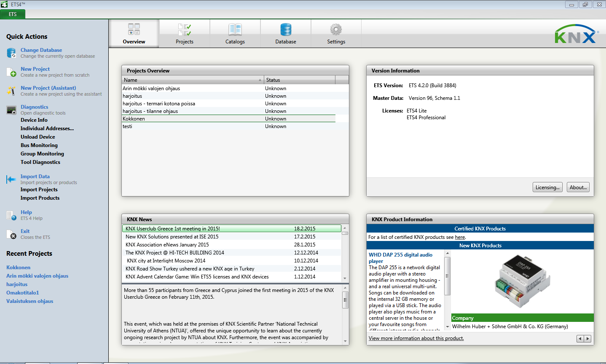Switch to the ETS ribbon tab
The width and height of the screenshot is (606, 364).
(13, 14)
